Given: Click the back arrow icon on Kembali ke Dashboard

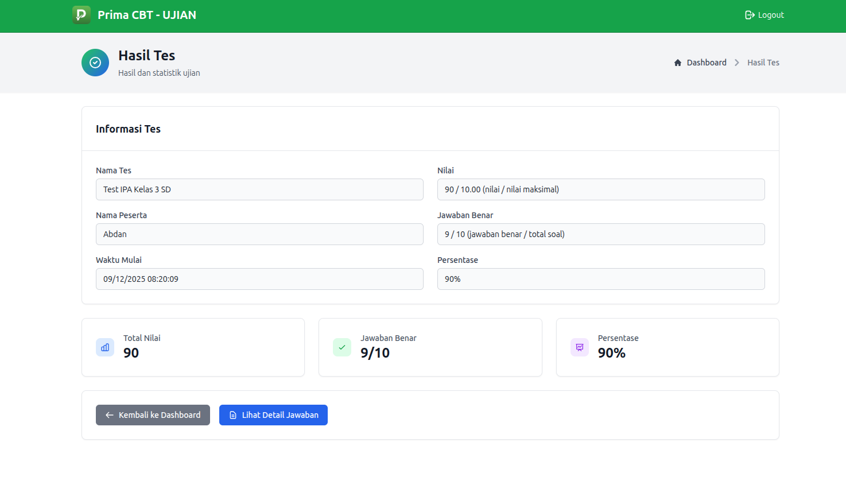Looking at the screenshot, I should click(108, 414).
